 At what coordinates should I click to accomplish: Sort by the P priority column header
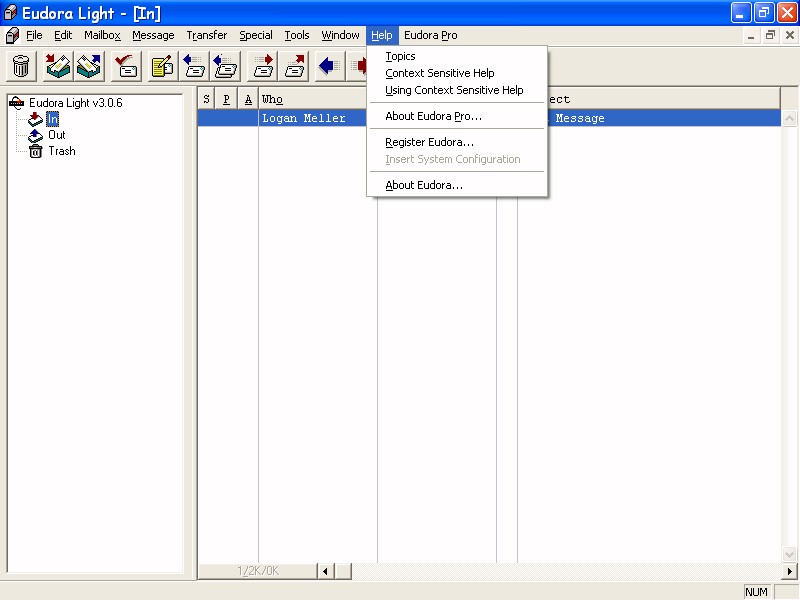coord(227,99)
